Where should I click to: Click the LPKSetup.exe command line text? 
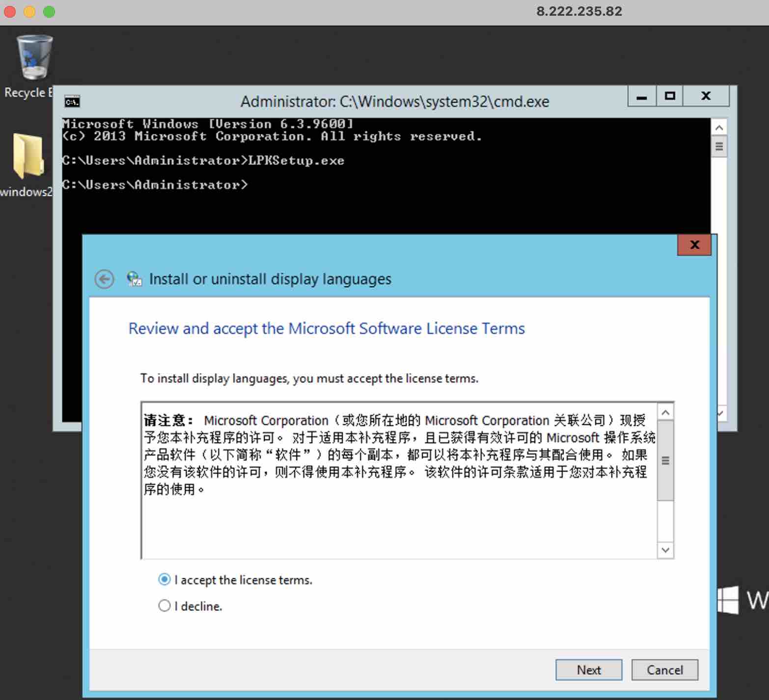click(x=296, y=161)
